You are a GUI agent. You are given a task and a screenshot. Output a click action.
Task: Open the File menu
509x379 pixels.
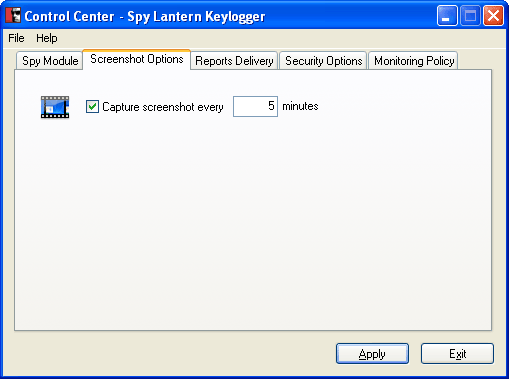pos(16,38)
